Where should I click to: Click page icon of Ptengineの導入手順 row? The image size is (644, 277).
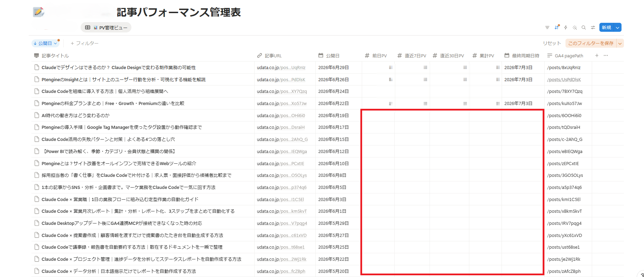37,127
